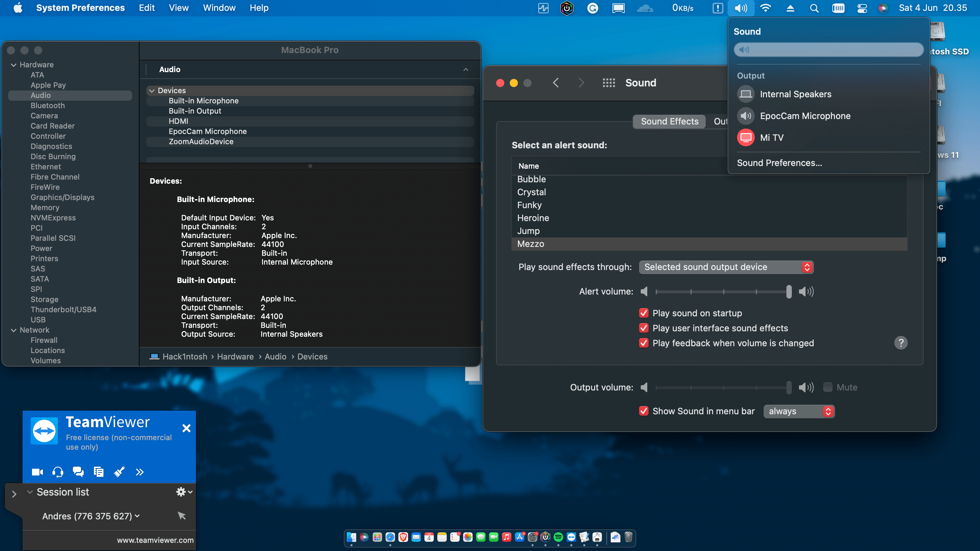Open Sound Preferences from the volume menu

[x=779, y=163]
